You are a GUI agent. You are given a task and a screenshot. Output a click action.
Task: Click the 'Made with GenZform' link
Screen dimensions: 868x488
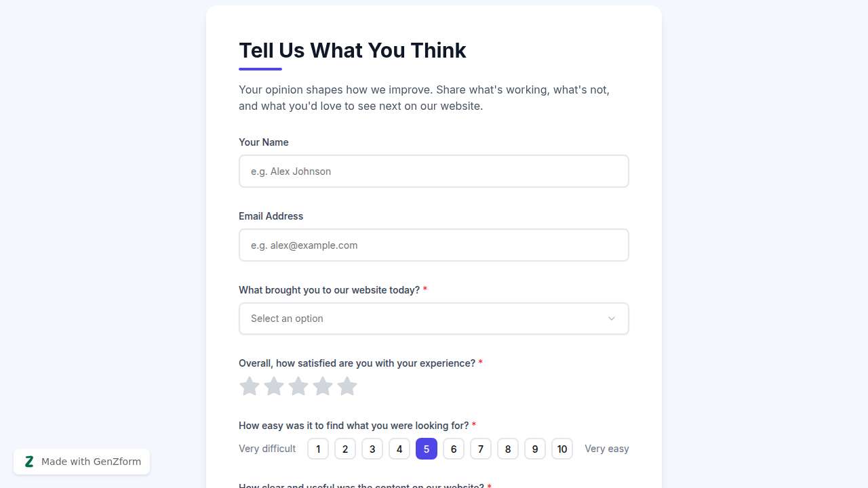90,461
